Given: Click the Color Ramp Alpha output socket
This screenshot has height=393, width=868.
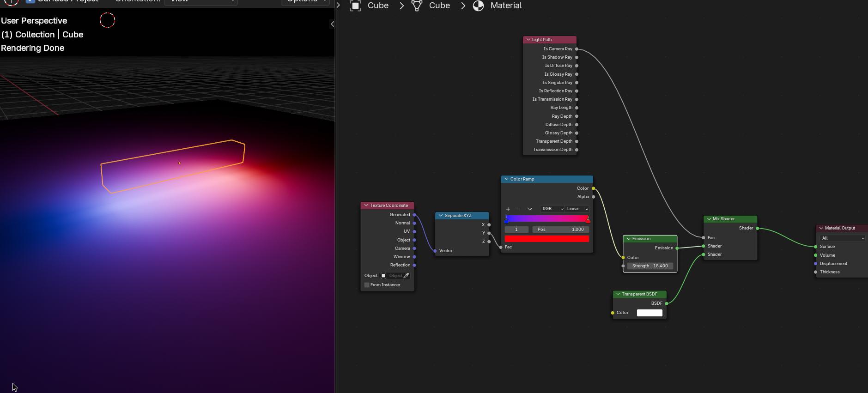Looking at the screenshot, I should pyautogui.click(x=594, y=197).
